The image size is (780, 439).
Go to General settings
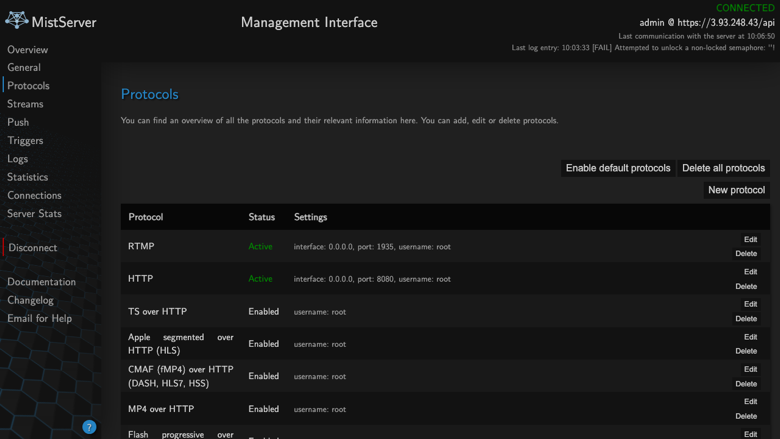(x=24, y=68)
